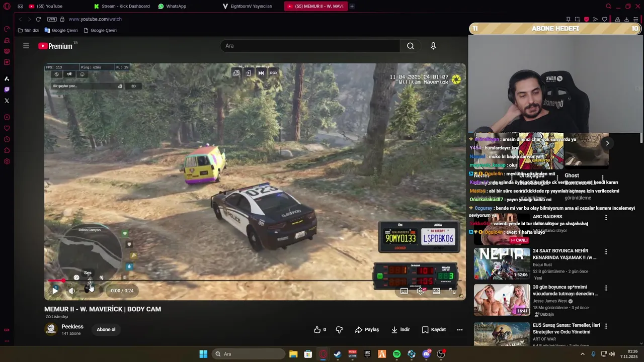Open Twitch in the Opera sidebar

pos(7,89)
